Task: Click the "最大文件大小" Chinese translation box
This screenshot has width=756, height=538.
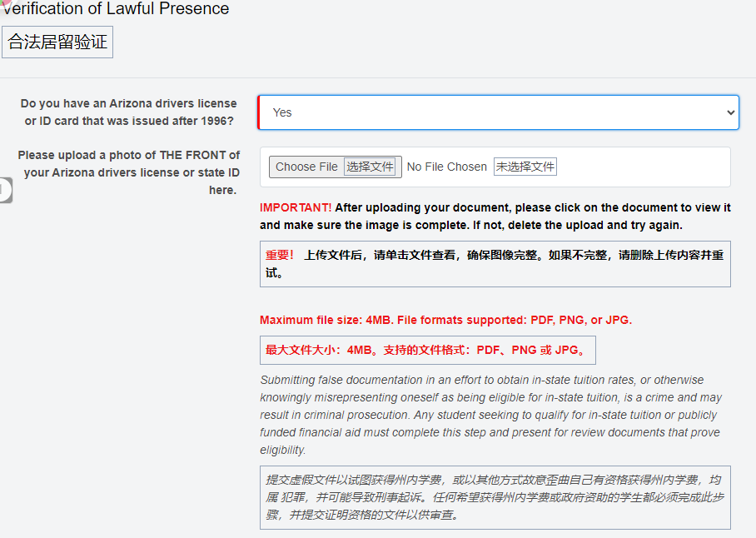Action: (x=427, y=350)
